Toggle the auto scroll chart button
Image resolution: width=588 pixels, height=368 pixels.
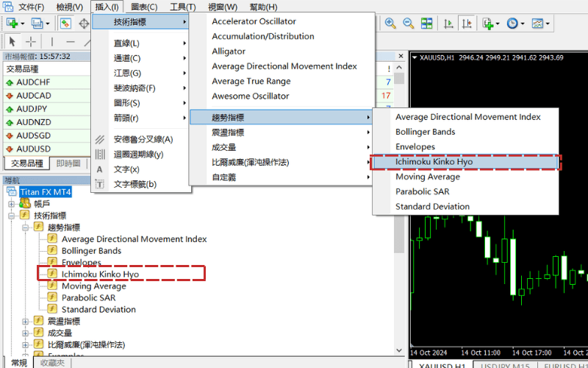pos(448,24)
